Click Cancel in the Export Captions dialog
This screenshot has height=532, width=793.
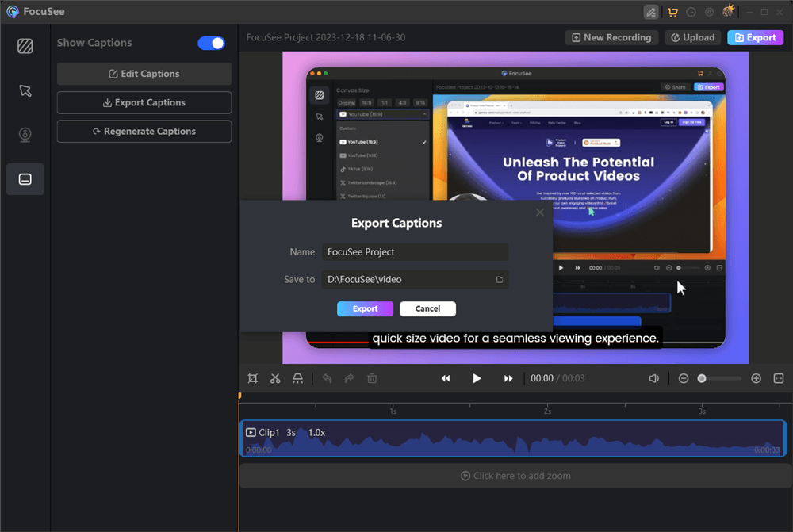pyautogui.click(x=428, y=309)
